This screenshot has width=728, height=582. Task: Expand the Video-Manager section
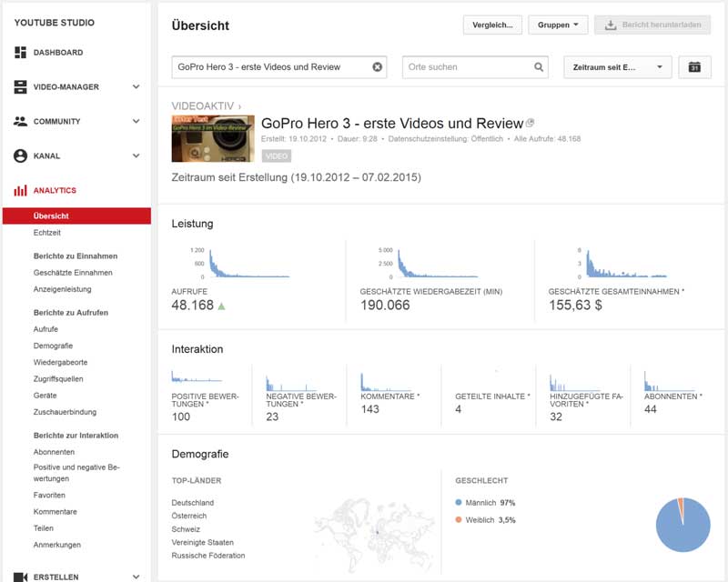pos(136,86)
